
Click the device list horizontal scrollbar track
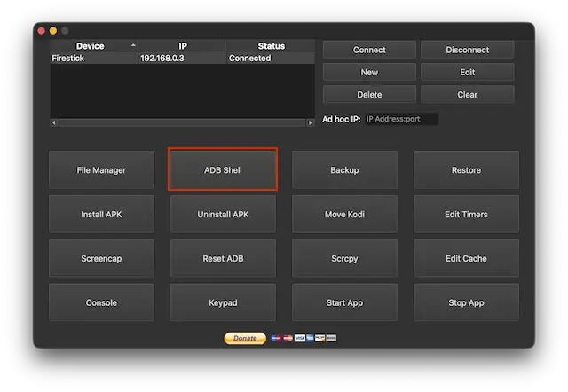[182, 122]
